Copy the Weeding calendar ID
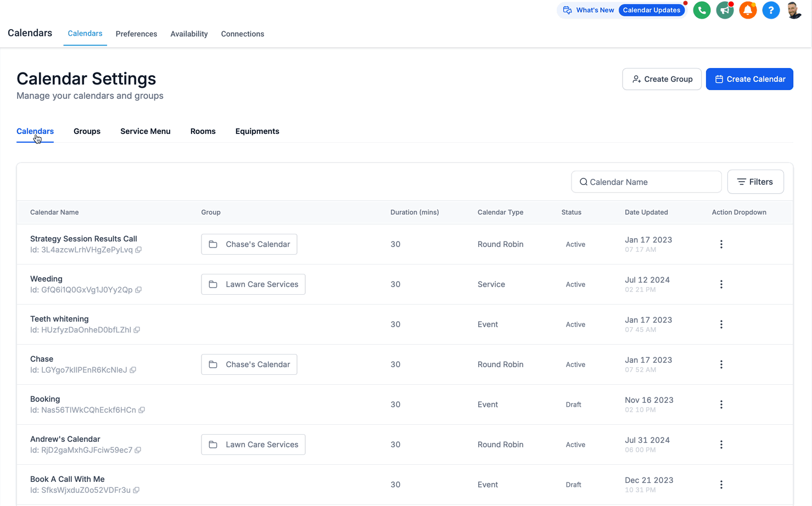Viewport: 812px width, 506px height. click(138, 290)
